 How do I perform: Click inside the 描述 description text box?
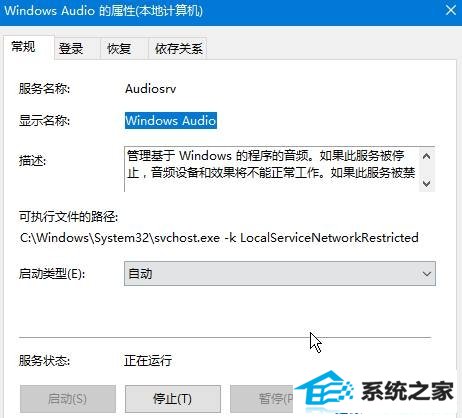(x=272, y=169)
